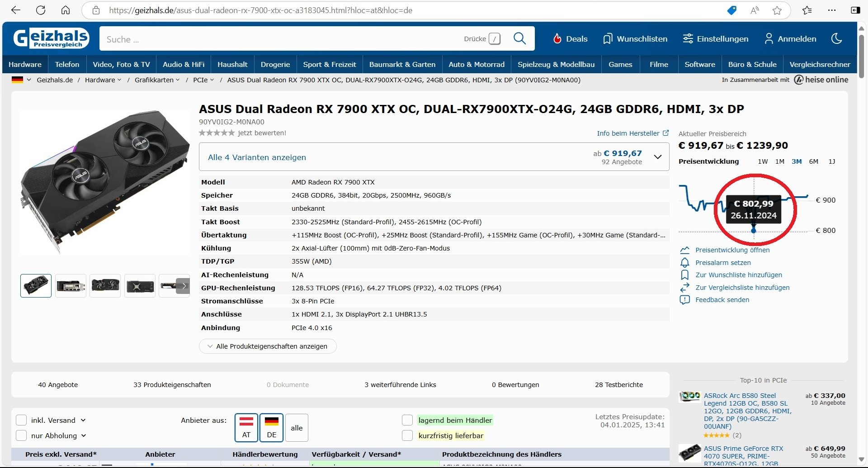Click Feedback senden speech icon
Screen dimensions: 868x468
685,300
